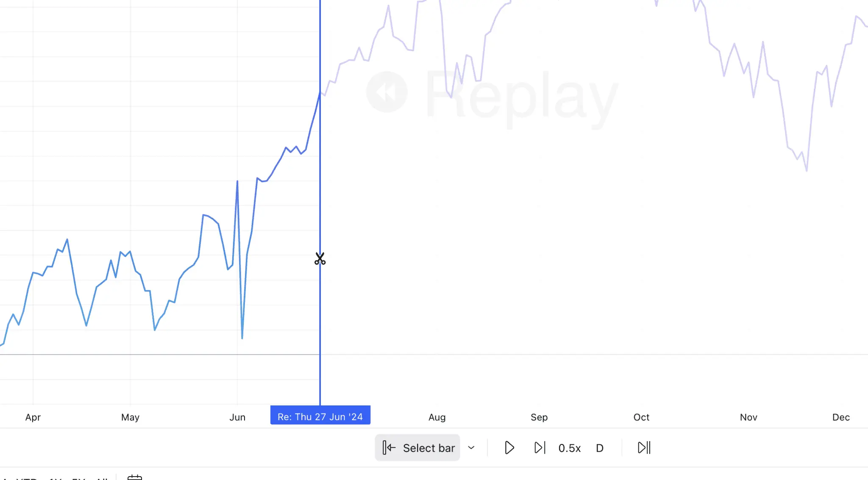Click the blue replay cut vertical line
The height and width of the screenshot is (480, 868).
320,169
